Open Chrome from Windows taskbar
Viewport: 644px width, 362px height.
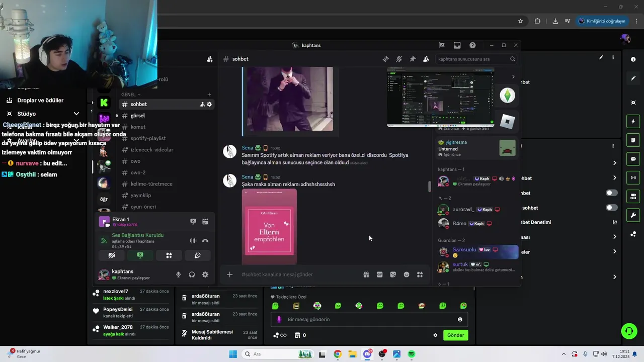(x=338, y=354)
